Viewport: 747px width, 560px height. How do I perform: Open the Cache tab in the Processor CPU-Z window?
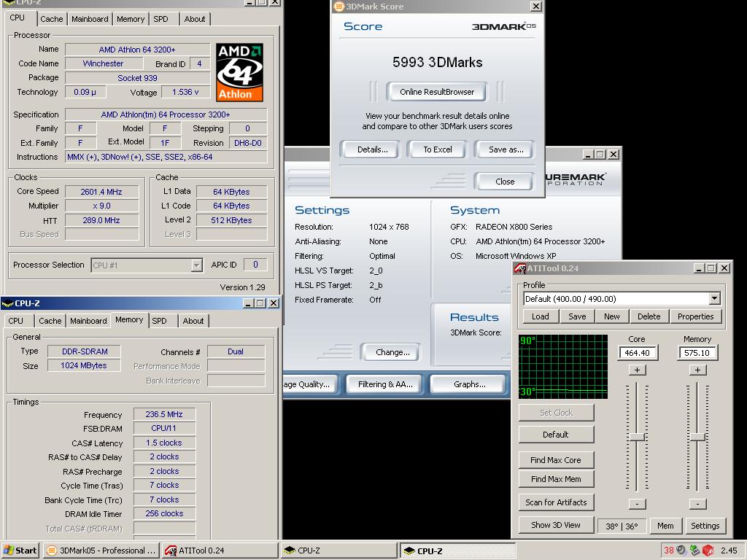52,19
